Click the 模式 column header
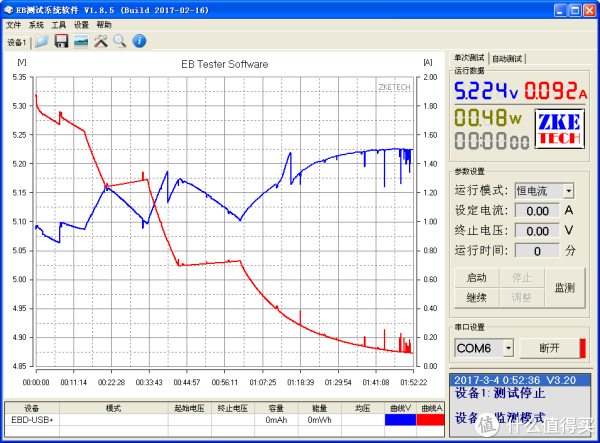The image size is (600, 443). 114,408
